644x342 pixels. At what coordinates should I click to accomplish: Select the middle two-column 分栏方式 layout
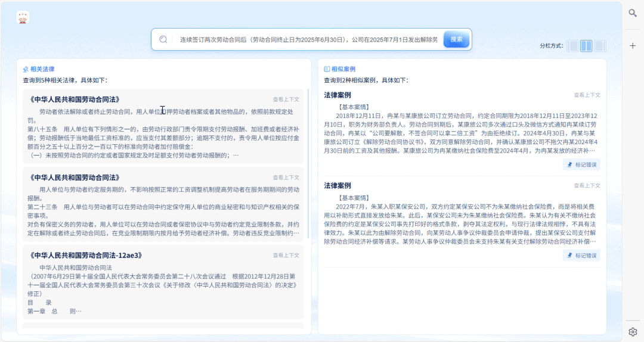(x=586, y=46)
